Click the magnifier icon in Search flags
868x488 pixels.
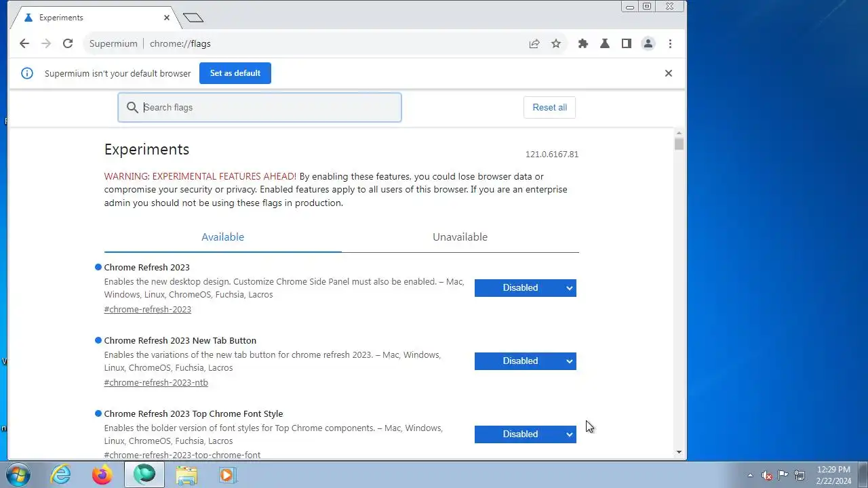132,107
